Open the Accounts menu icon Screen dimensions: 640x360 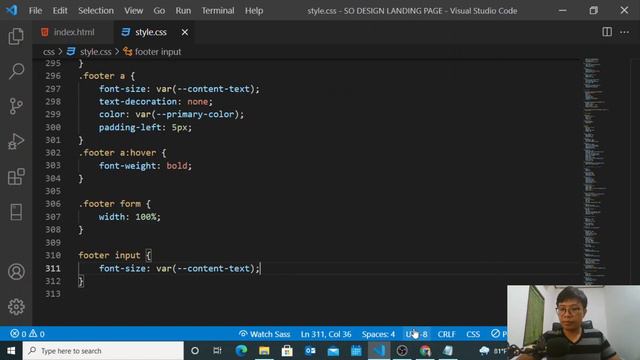pos(16,272)
